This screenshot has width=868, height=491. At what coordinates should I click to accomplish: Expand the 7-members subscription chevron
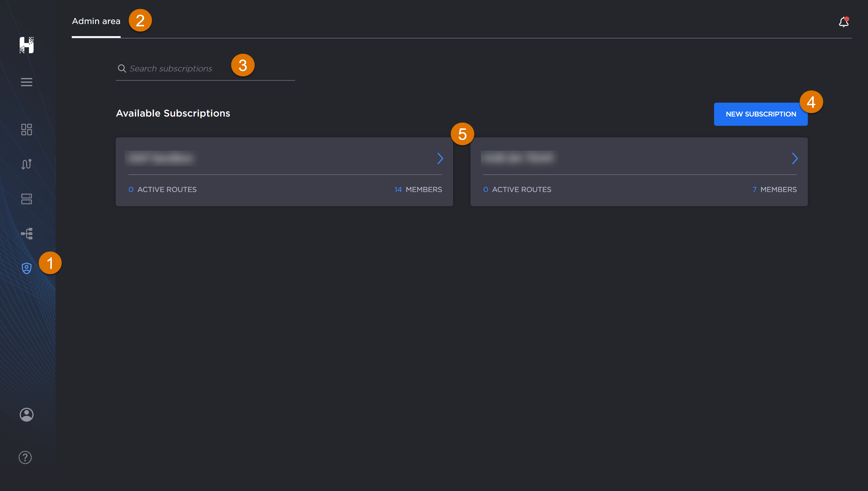[x=795, y=158]
